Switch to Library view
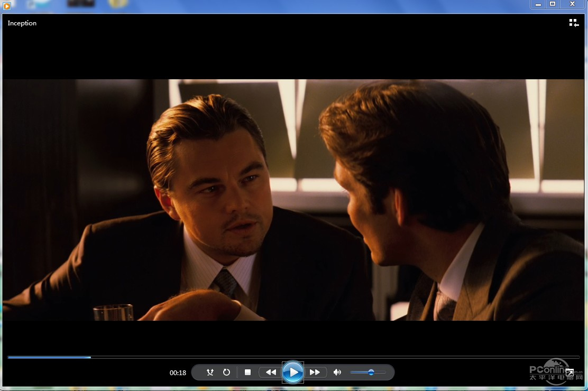The width and height of the screenshot is (588, 391). pyautogui.click(x=574, y=23)
